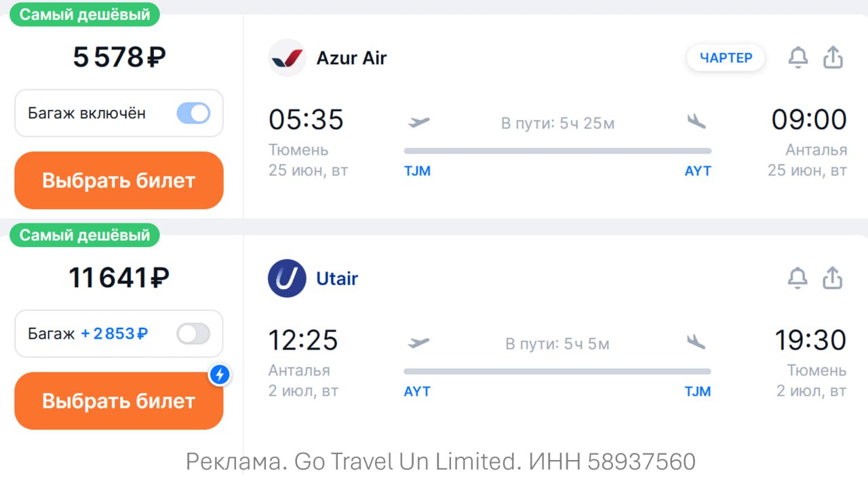The height and width of the screenshot is (492, 868).
Task: Click the TJM departure airport code
Action: (418, 171)
